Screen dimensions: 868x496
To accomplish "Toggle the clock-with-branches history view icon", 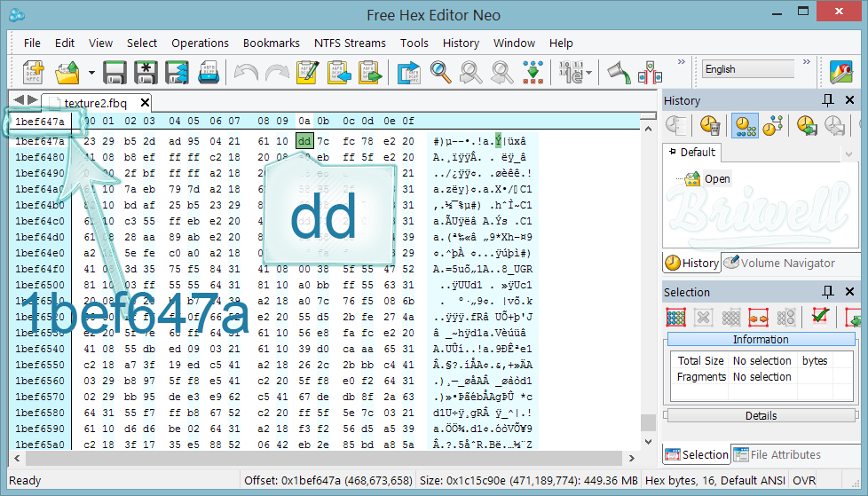I will point(773,125).
